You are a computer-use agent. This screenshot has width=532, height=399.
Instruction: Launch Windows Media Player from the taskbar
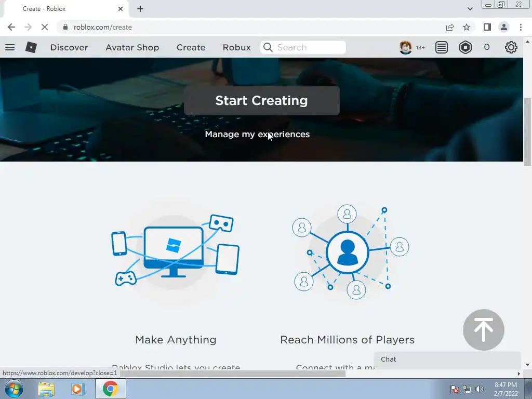(77, 389)
